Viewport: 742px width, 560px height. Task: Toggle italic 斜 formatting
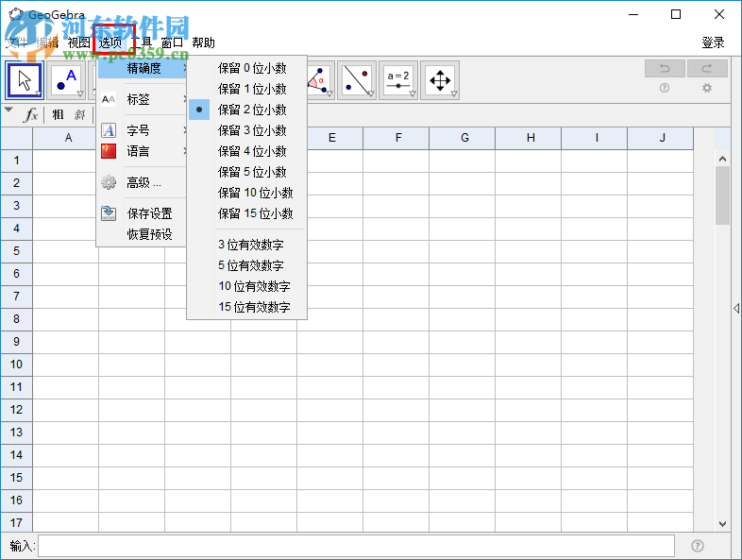(79, 114)
